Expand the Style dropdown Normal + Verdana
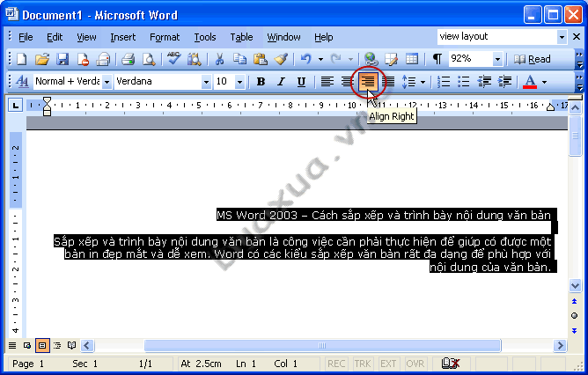The height and width of the screenshot is (375, 588). click(107, 81)
